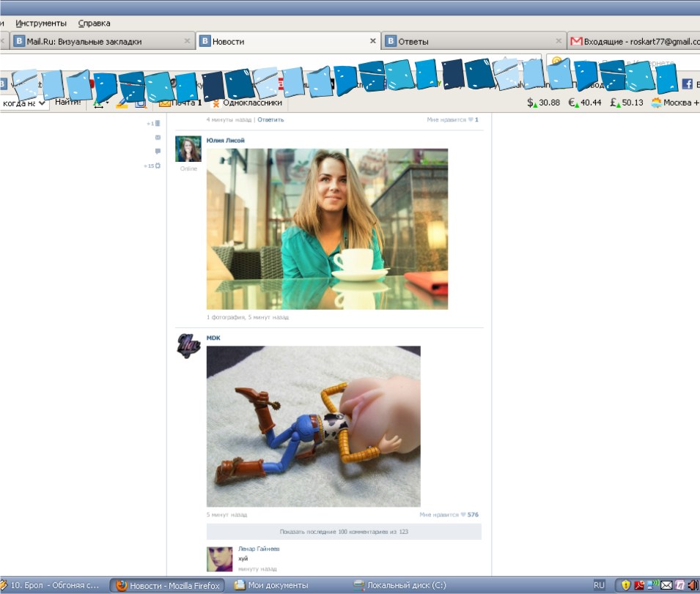Click the euro rate 40.44 indicator
700x594 pixels.
(x=585, y=103)
